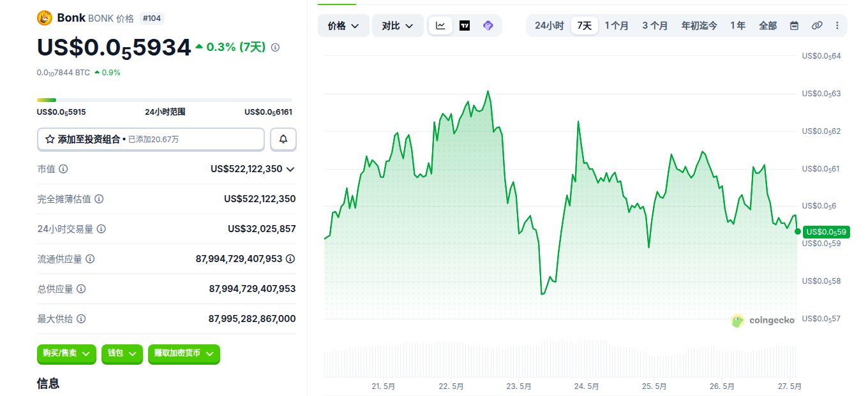
Task: Click the 24. 5月 date axis label
Action: coord(587,386)
